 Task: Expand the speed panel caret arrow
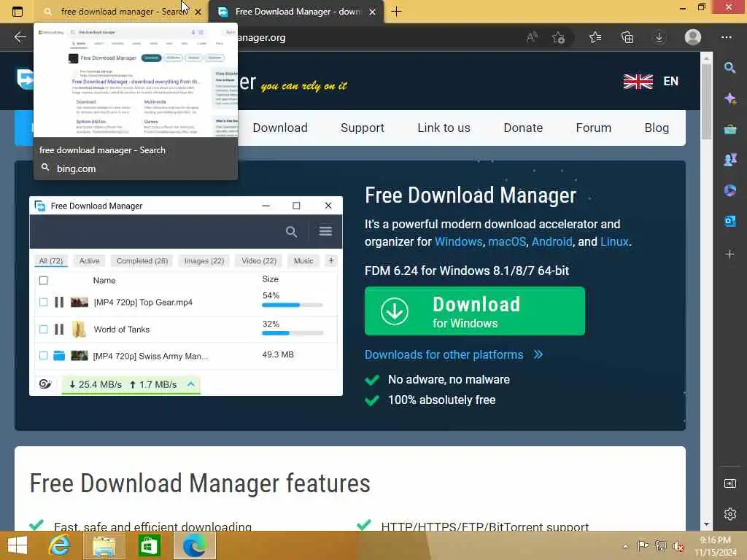tap(190, 384)
